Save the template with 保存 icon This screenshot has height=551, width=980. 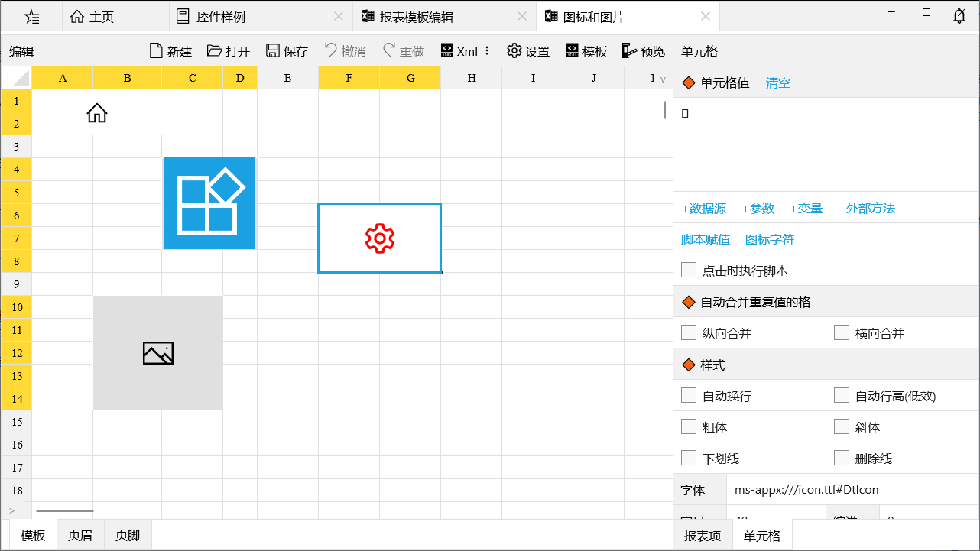click(273, 51)
